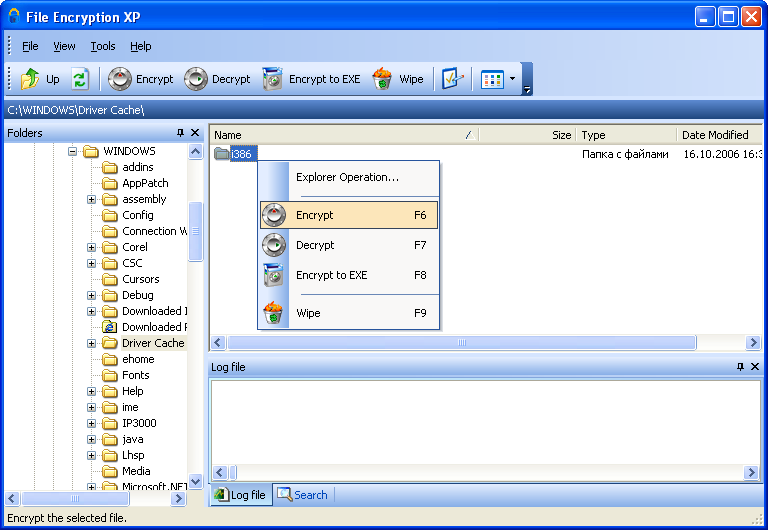This screenshot has height=530, width=768.
Task: Expand the Corel folder node
Action: (x=92, y=247)
